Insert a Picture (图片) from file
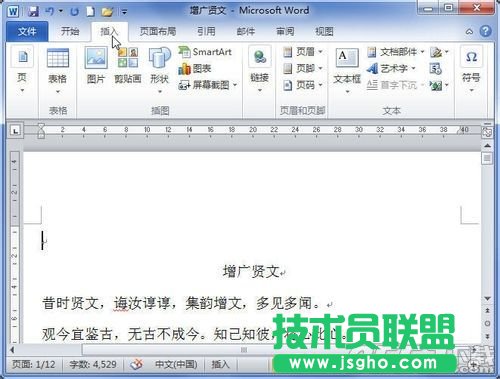 pyautogui.click(x=96, y=65)
